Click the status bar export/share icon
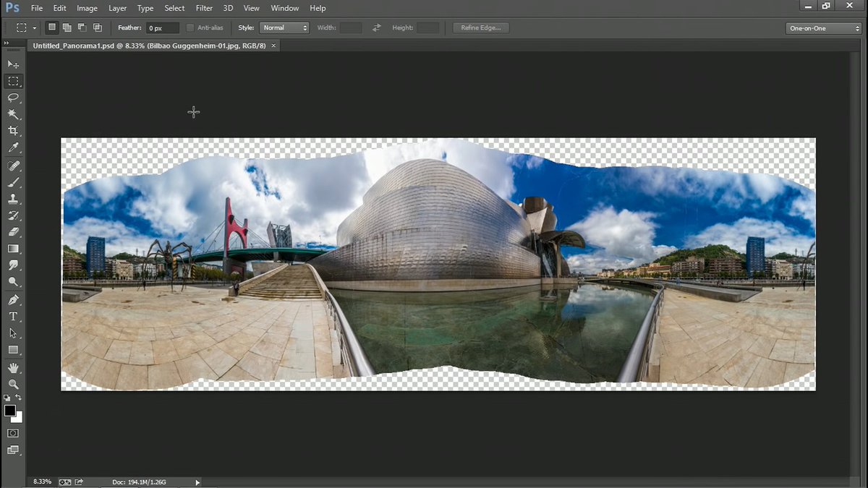The height and width of the screenshot is (488, 868). point(79,481)
